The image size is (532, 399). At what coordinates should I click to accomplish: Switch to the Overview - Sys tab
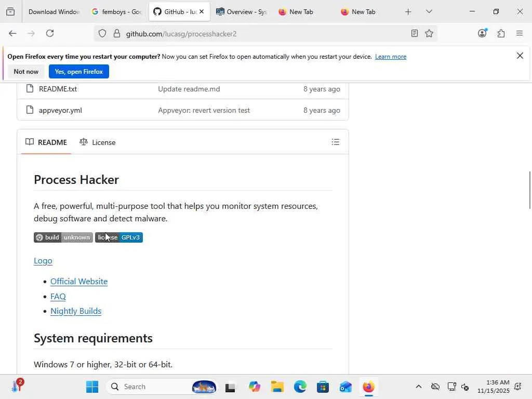(242, 11)
